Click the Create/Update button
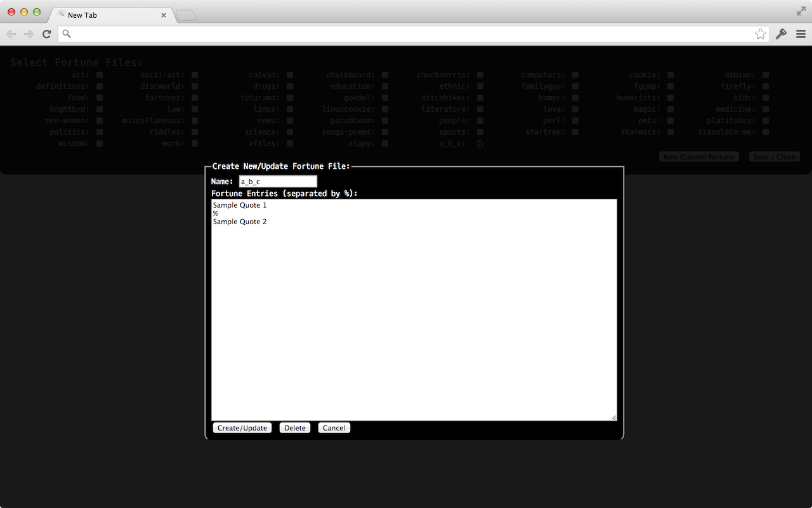The width and height of the screenshot is (812, 508). 242,428
